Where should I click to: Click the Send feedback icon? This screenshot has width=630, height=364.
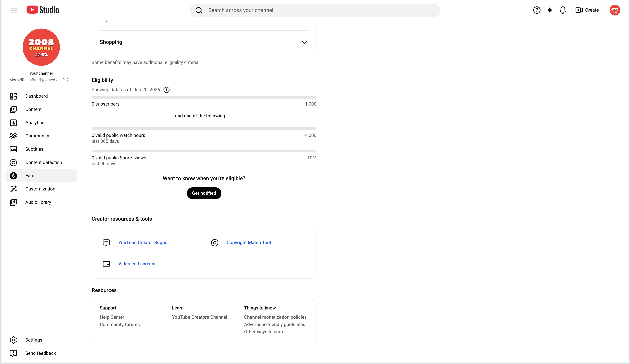pos(13,353)
